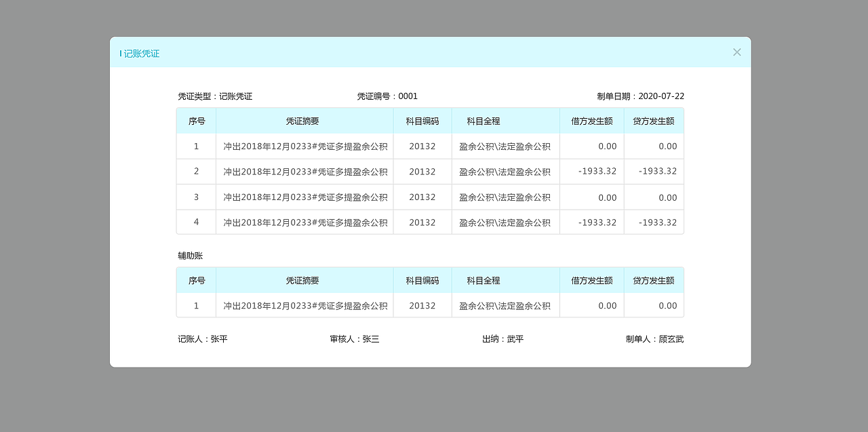The height and width of the screenshot is (432, 868).
Task: Click the 辅助账 section label
Action: [185, 256]
